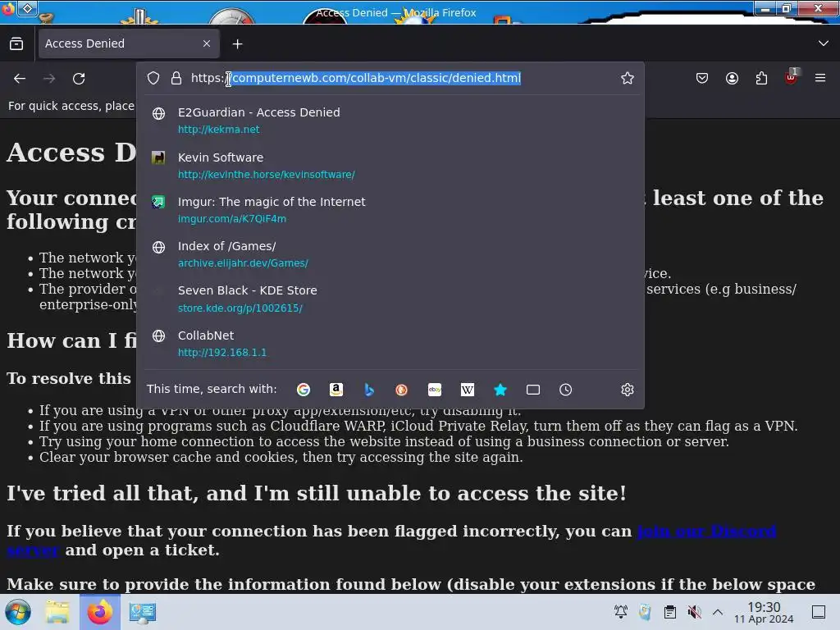The height and width of the screenshot is (630, 840).
Task: Close the Access Denied tab
Action: tap(207, 43)
